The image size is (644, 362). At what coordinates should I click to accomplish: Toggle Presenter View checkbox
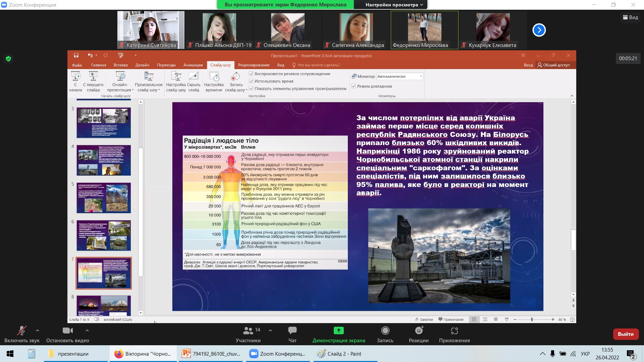click(x=354, y=86)
